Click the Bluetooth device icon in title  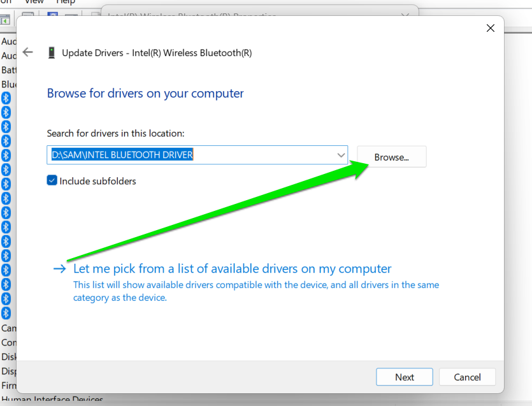pyautogui.click(x=52, y=53)
